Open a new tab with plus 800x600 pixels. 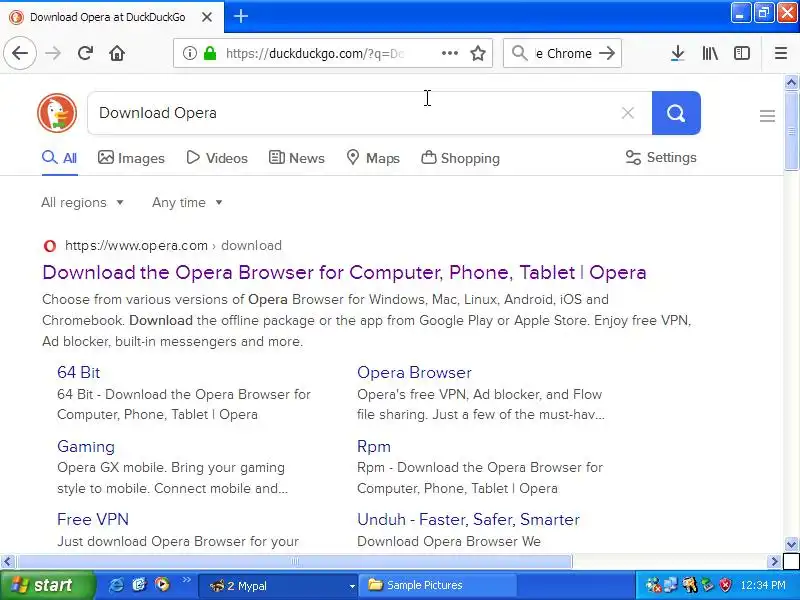(241, 16)
